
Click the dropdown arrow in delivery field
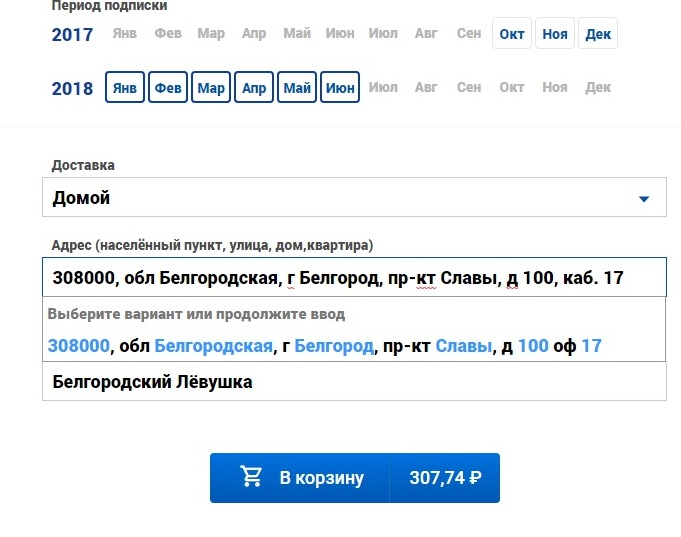pyautogui.click(x=644, y=199)
